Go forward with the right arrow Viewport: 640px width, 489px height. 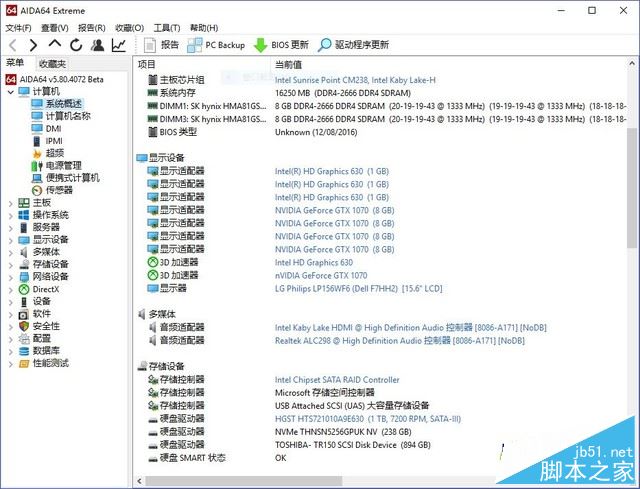33,45
